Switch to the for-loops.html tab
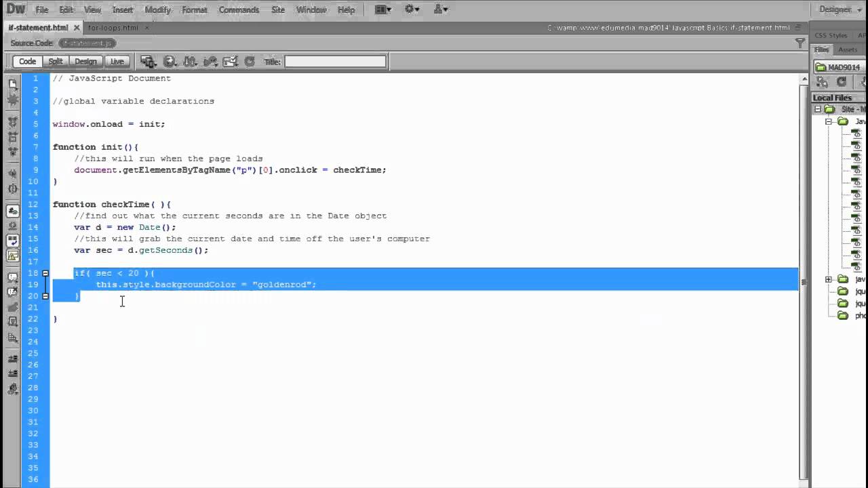868x488 pixels. coord(112,28)
